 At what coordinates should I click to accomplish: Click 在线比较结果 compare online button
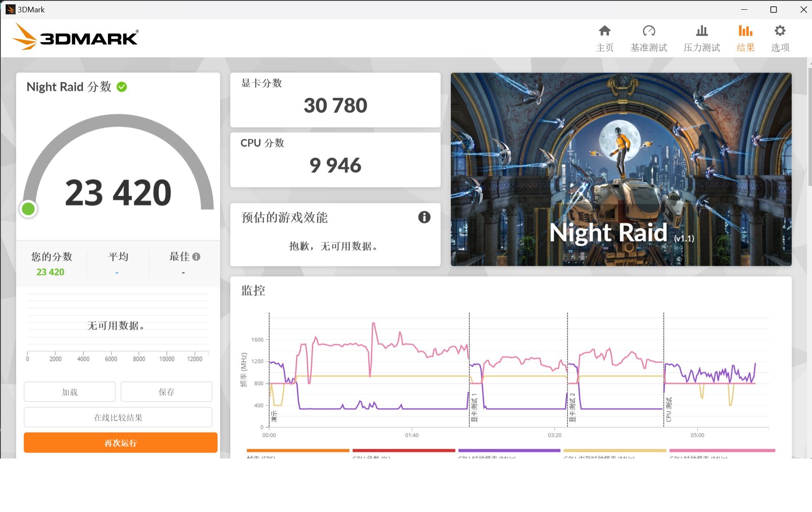click(x=118, y=417)
